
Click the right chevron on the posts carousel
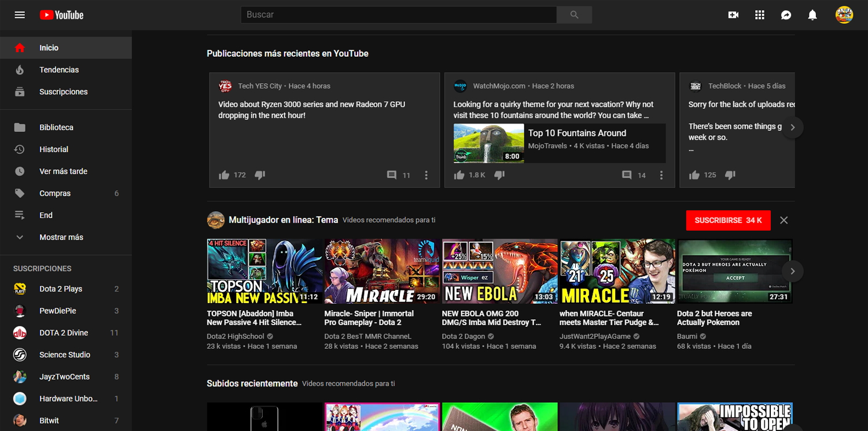[x=793, y=127]
